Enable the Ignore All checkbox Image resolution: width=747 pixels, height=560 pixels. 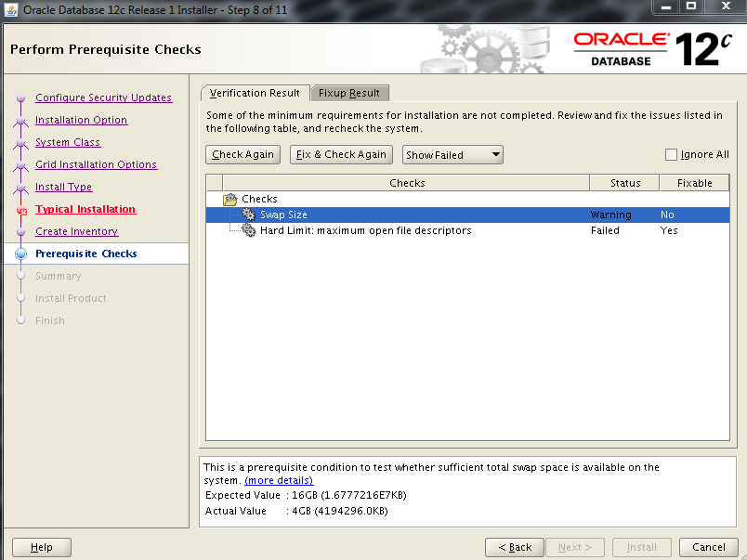coord(672,155)
